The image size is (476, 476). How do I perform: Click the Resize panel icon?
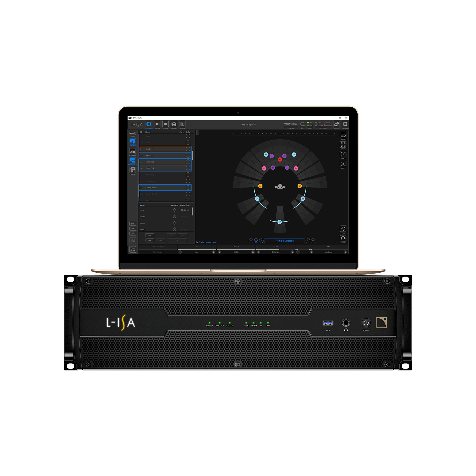[x=132, y=133]
